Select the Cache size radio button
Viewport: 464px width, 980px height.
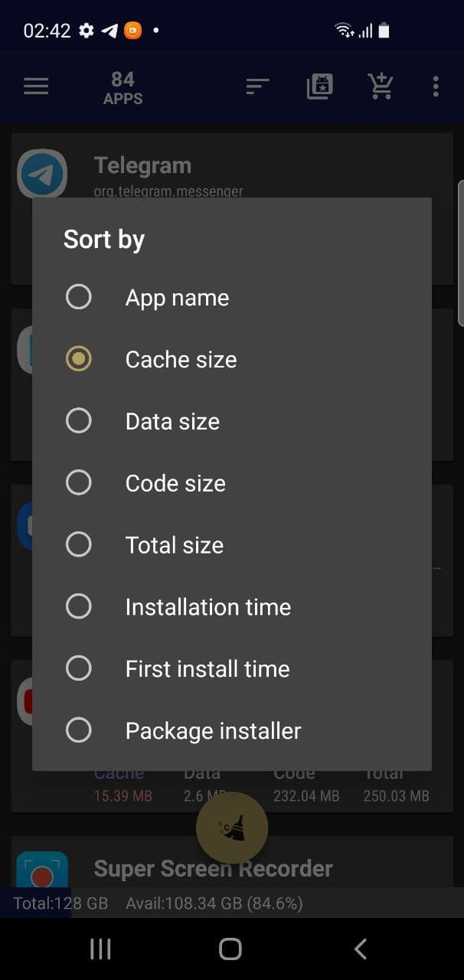(x=79, y=359)
